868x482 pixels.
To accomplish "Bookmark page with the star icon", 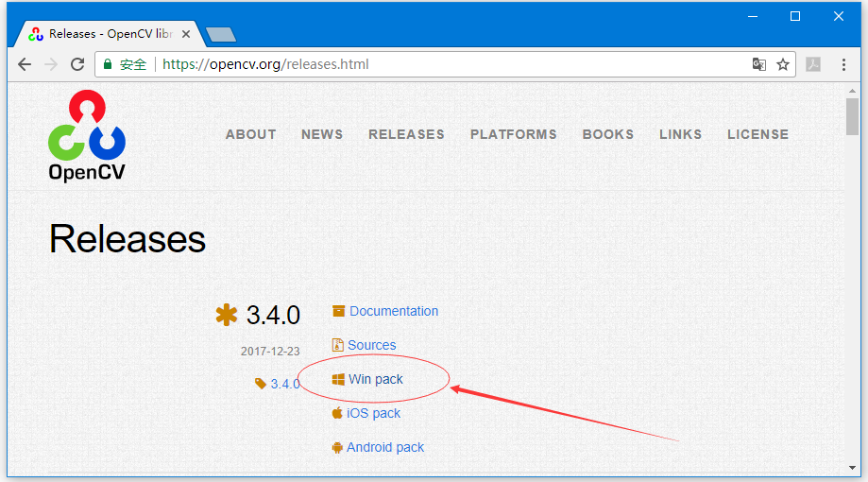I will [x=783, y=64].
